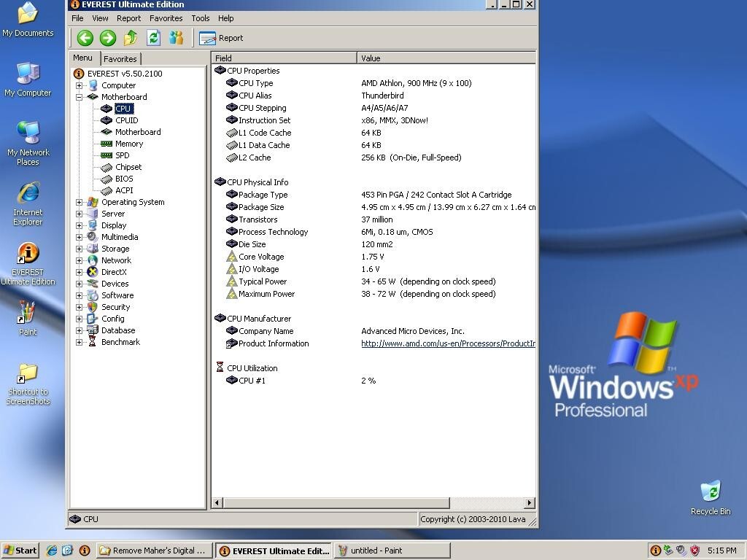The image size is (747, 560).
Task: Open the File menu
Action: pos(77,18)
